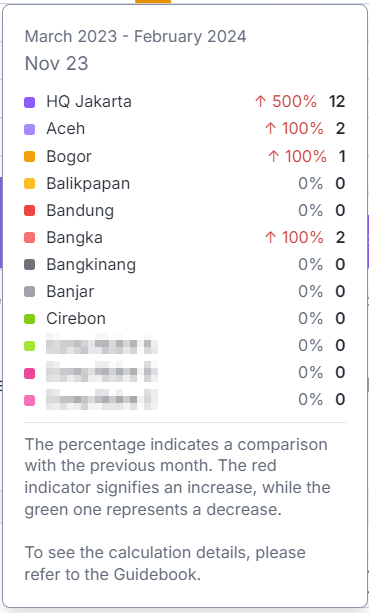369x613 pixels.
Task: Click the March 2023 - February 2024 date range
Action: pyautogui.click(x=135, y=36)
